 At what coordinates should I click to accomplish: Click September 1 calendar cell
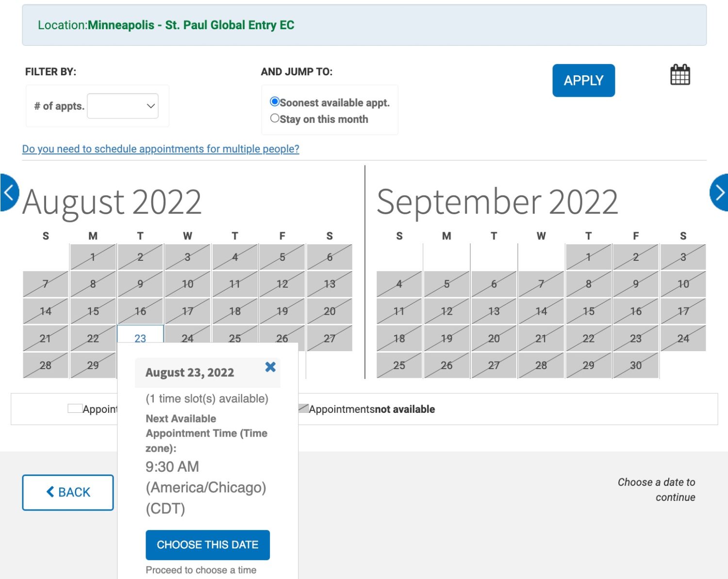pos(588,257)
